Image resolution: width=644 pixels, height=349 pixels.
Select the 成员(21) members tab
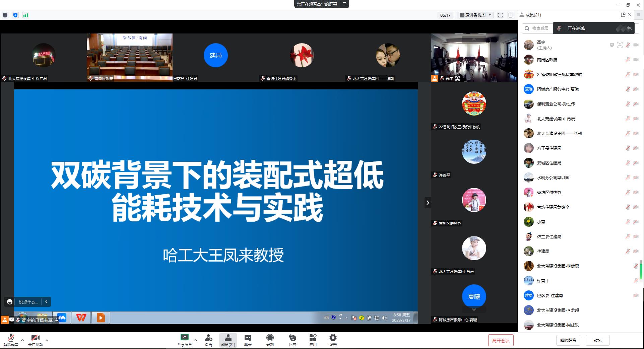click(228, 340)
